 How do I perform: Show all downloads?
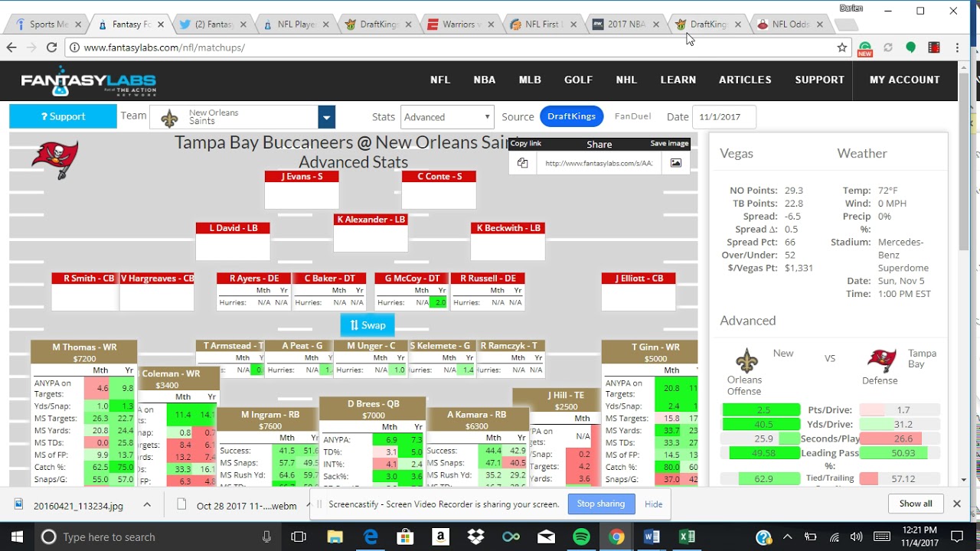(916, 504)
